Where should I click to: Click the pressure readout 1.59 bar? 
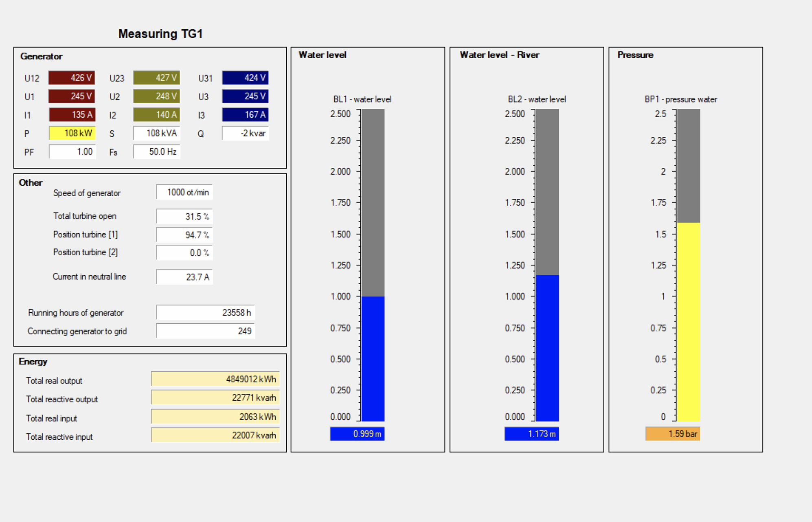click(x=673, y=434)
